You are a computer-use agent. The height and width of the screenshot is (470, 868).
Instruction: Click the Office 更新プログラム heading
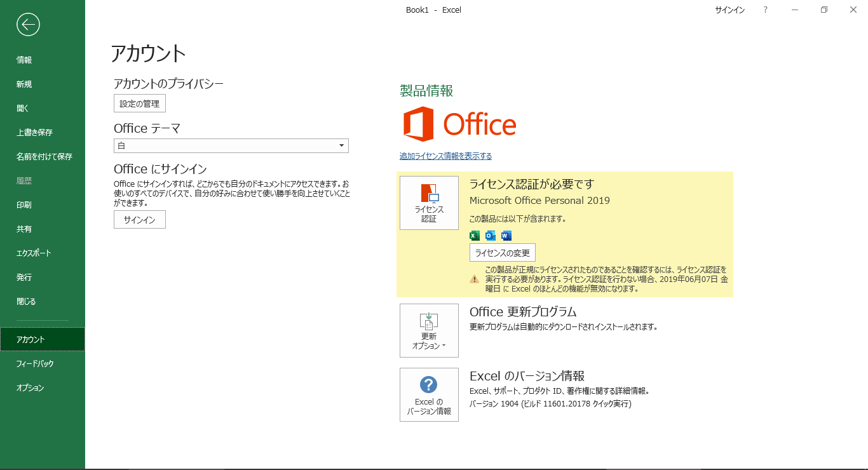click(x=523, y=312)
